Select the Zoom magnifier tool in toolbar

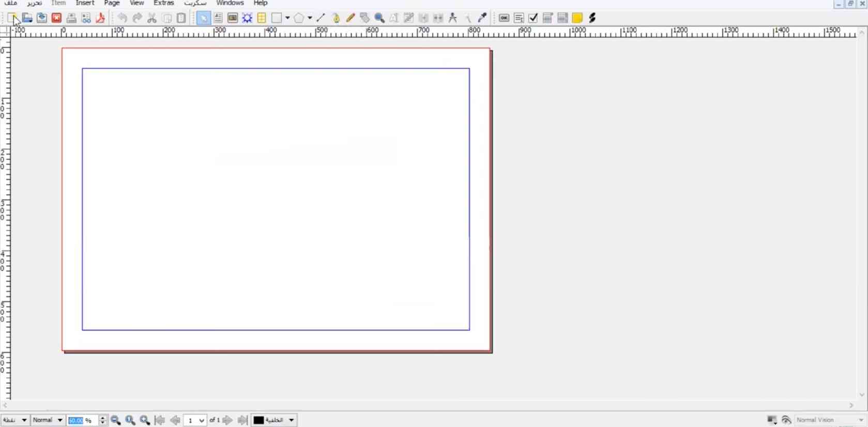click(x=379, y=18)
